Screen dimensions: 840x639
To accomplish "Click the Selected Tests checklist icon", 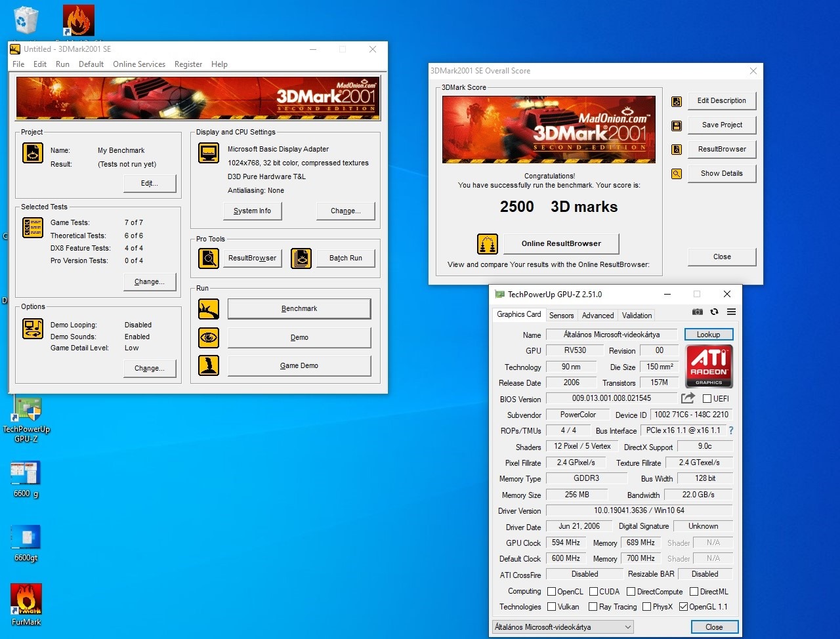I will click(x=33, y=228).
